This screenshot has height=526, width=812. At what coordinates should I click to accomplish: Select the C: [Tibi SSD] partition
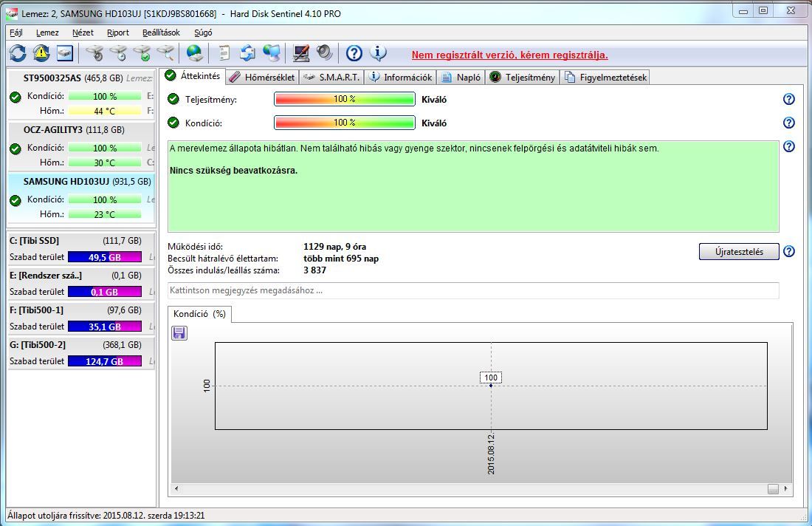point(81,249)
